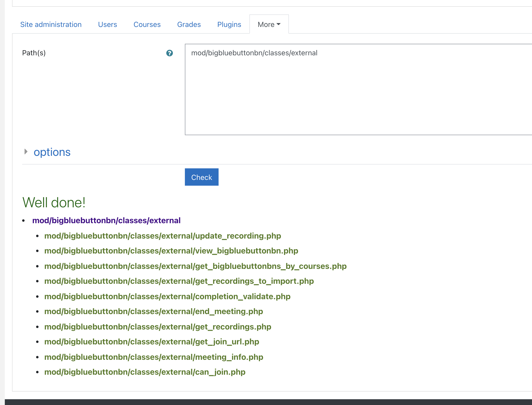This screenshot has height=405, width=532.
Task: Open the get_bigbluebuttonbns_by_courses.php result link
Action: click(x=195, y=266)
